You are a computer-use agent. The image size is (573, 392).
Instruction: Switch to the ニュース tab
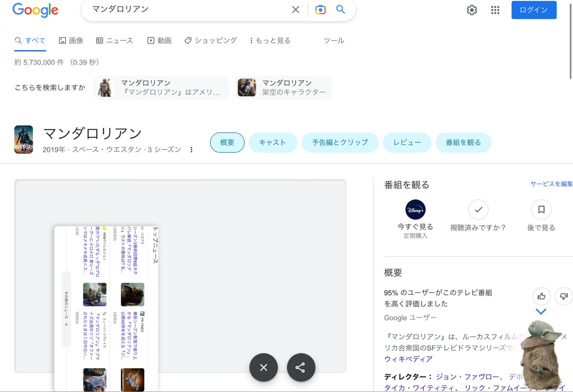pyautogui.click(x=114, y=41)
